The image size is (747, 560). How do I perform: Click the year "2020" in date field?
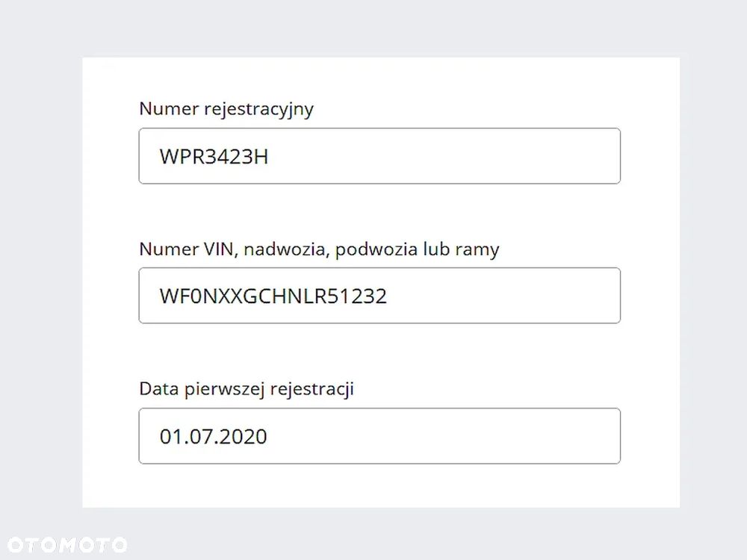(243, 436)
